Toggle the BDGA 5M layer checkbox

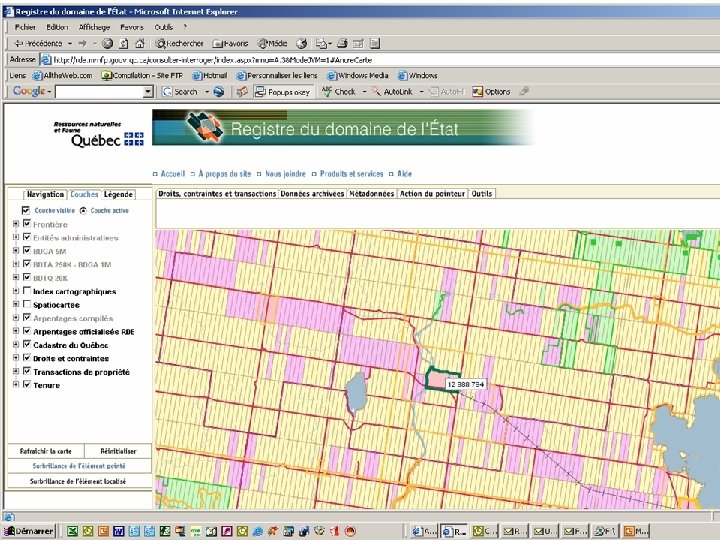[x=27, y=250]
